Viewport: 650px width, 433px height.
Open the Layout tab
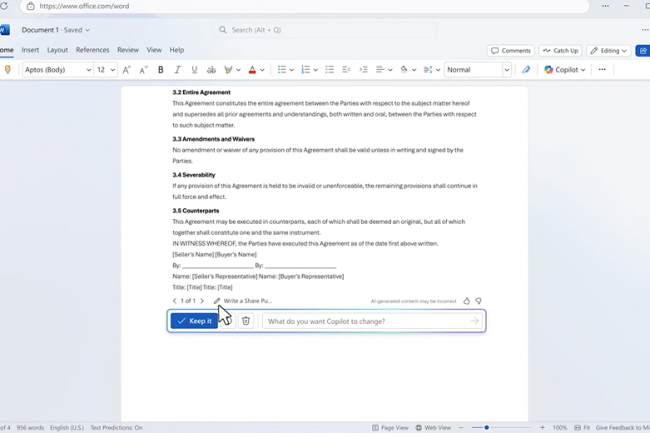(57, 50)
